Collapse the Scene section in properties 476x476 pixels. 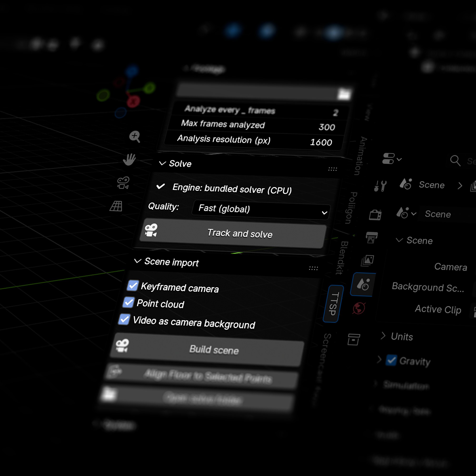click(399, 240)
